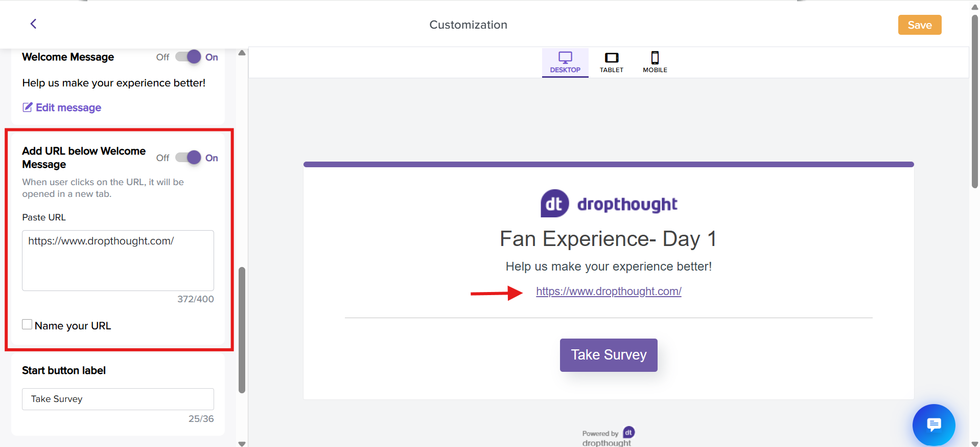Open the chat support bubble
The height and width of the screenshot is (447, 980).
click(x=934, y=424)
